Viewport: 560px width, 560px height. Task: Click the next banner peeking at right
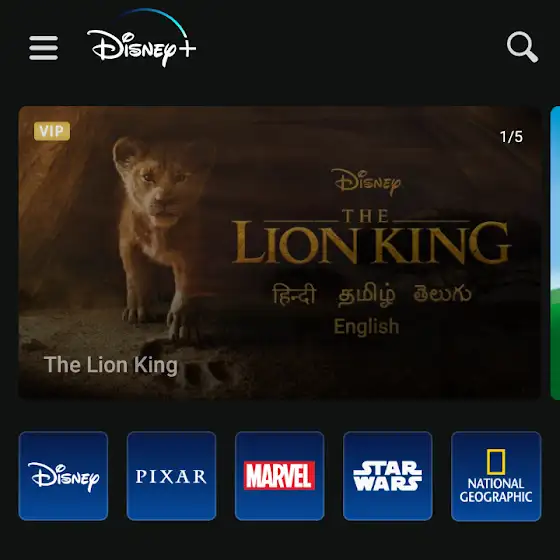point(555,252)
